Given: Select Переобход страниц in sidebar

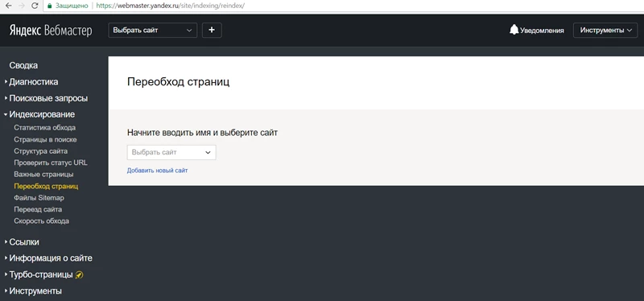Looking at the screenshot, I should (46, 187).
